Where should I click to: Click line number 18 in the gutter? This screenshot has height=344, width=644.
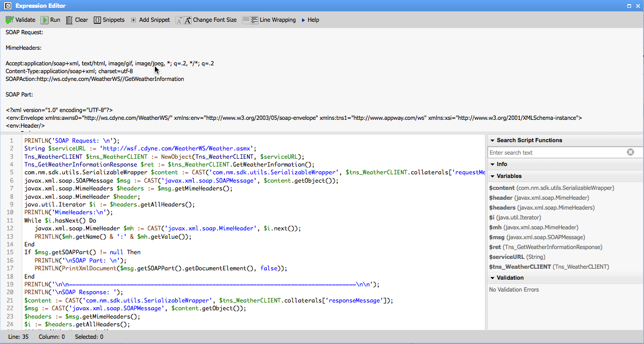[11, 277]
